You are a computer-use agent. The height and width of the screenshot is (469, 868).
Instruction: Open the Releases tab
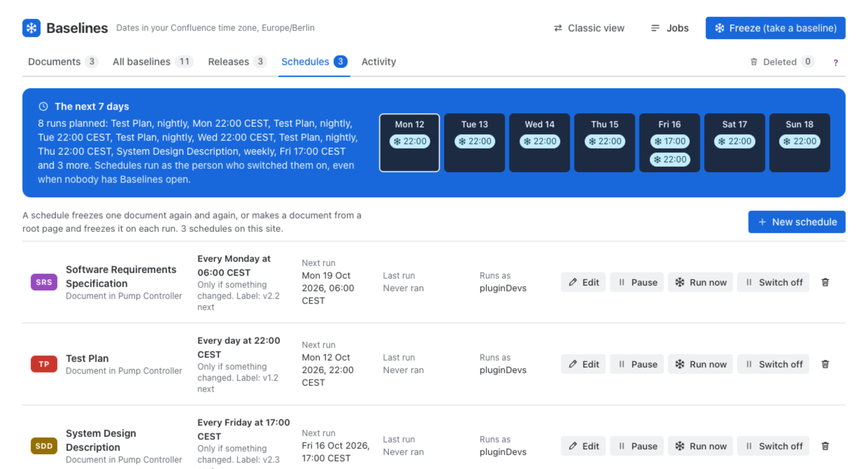click(x=237, y=62)
